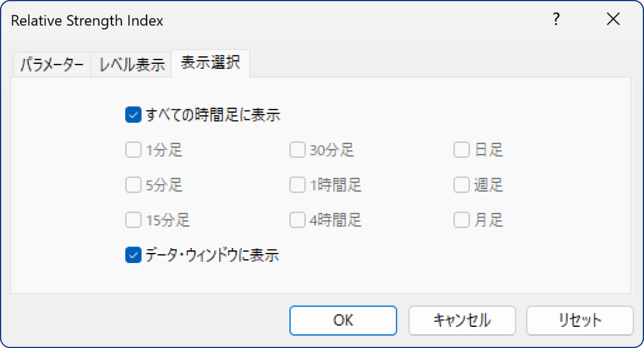Viewport: 644px width, 348px height.
Task: Switch to the パラメーター tab
Action: coord(51,63)
